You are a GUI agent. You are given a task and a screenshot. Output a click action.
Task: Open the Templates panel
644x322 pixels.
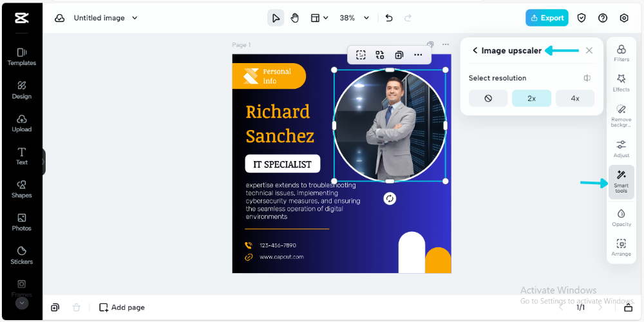[21, 57]
